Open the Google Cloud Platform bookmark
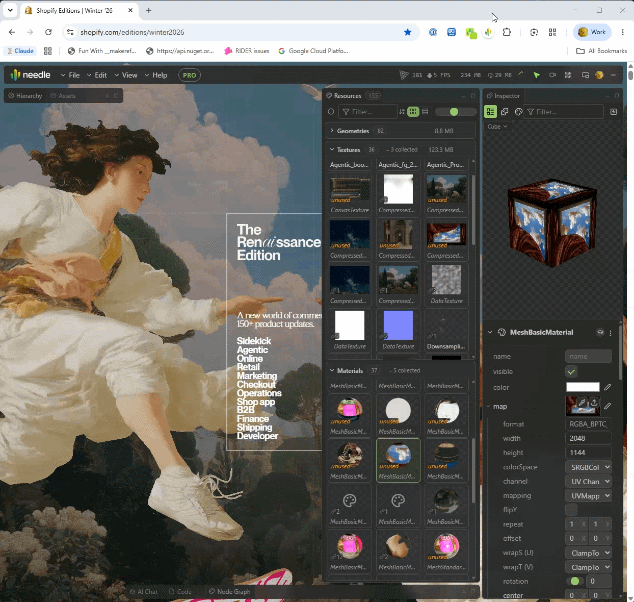634x602 pixels. [313, 51]
